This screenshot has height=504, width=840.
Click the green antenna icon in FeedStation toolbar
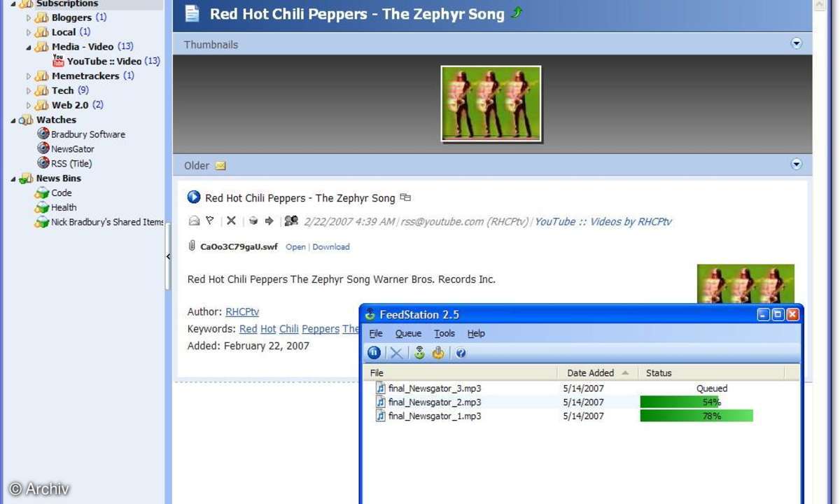pyautogui.click(x=419, y=353)
